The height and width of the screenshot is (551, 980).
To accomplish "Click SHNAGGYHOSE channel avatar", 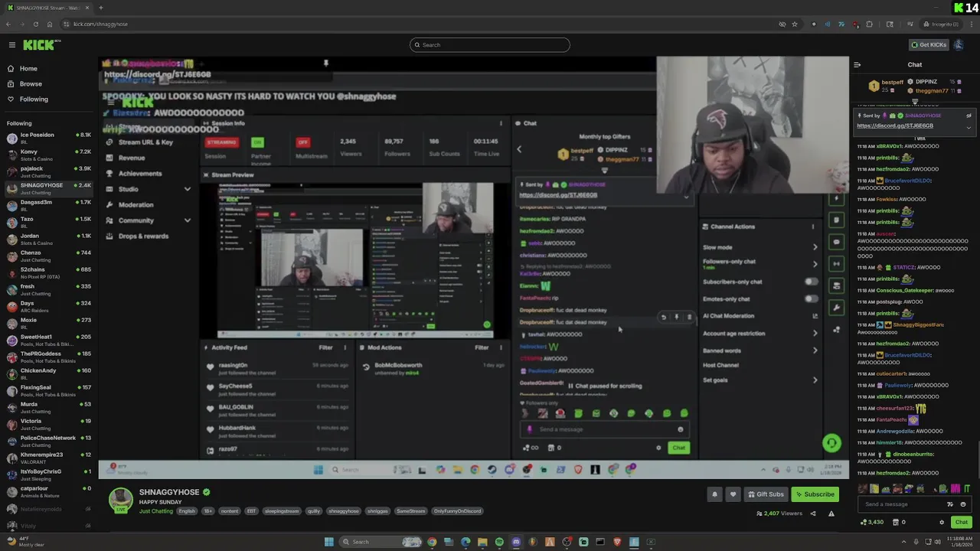I will [120, 499].
